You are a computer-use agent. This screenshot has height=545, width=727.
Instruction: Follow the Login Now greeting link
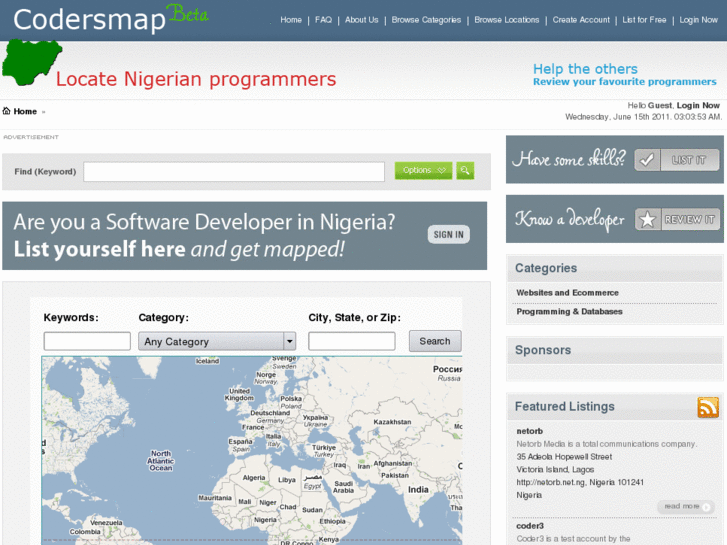point(697,105)
